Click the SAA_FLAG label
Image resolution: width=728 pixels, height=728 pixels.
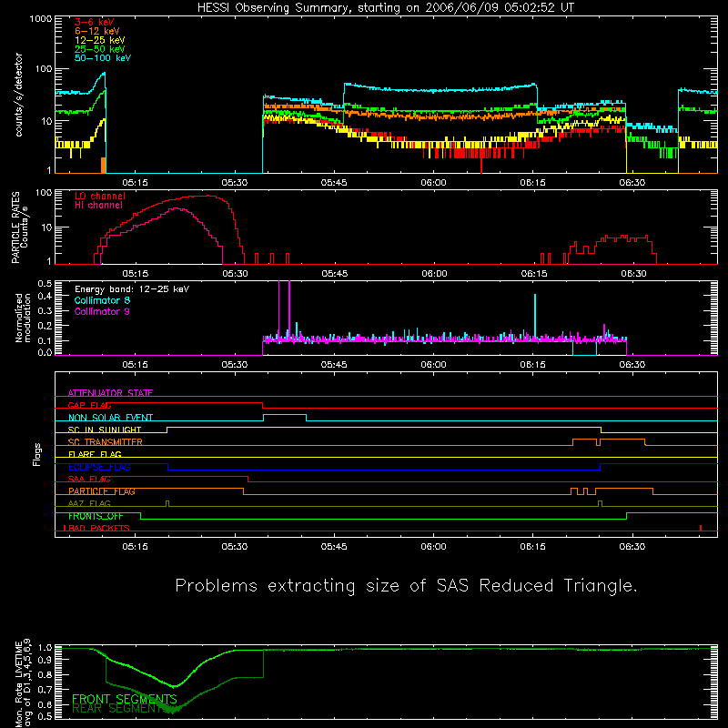tap(89, 479)
